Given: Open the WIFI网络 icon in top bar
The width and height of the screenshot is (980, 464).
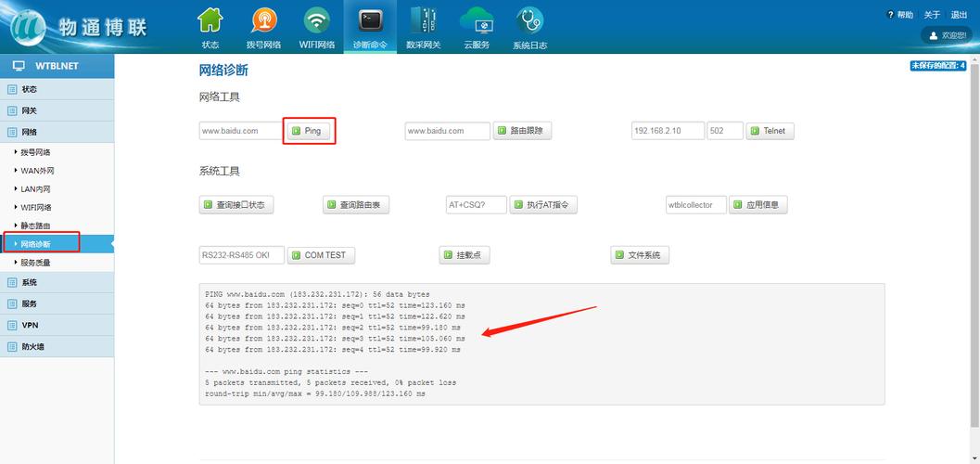Looking at the screenshot, I should (317, 20).
